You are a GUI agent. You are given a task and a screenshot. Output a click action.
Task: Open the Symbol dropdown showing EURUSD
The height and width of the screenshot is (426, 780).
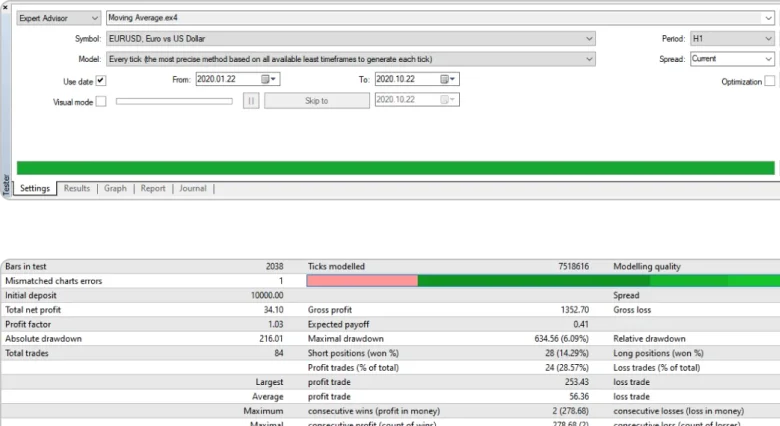589,38
